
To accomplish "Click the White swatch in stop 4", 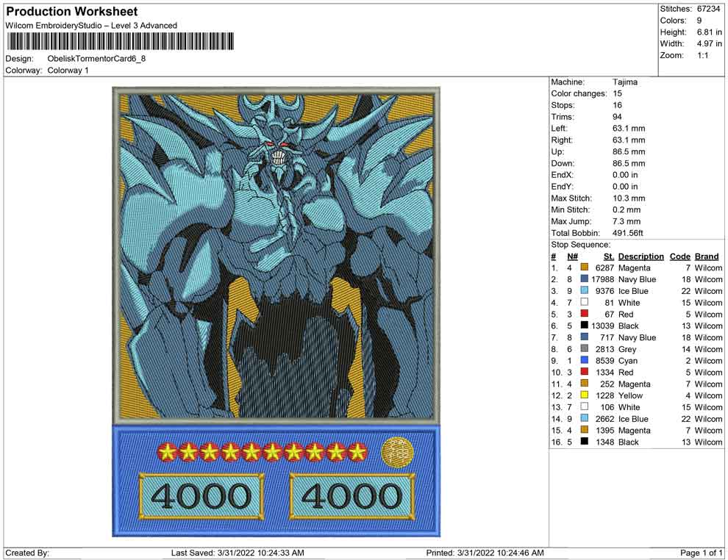I will [x=585, y=302].
